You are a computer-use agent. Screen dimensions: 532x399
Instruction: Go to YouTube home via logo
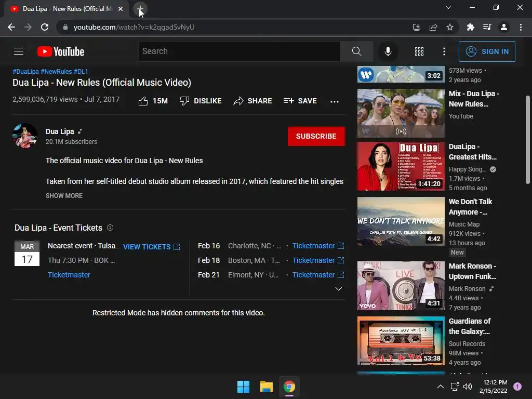tap(61, 51)
